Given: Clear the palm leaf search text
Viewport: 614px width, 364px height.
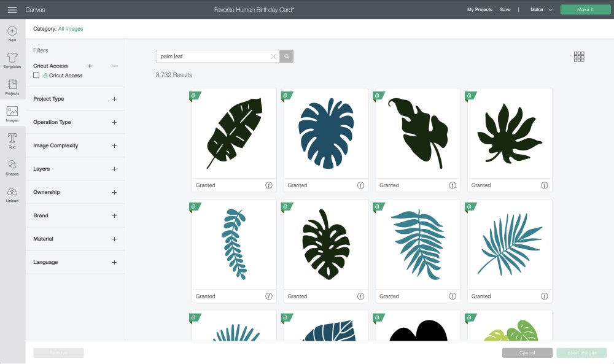Looking at the screenshot, I should tap(274, 56).
